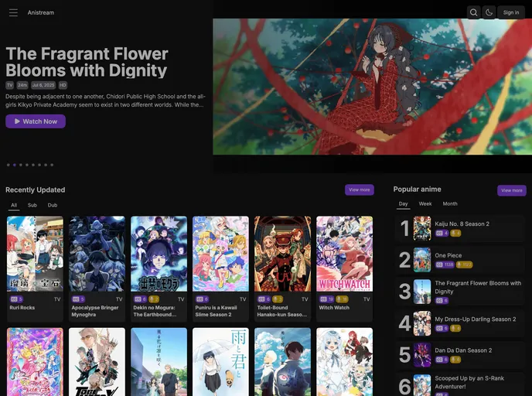
Task: Go to Anistream home link
Action: 41,12
